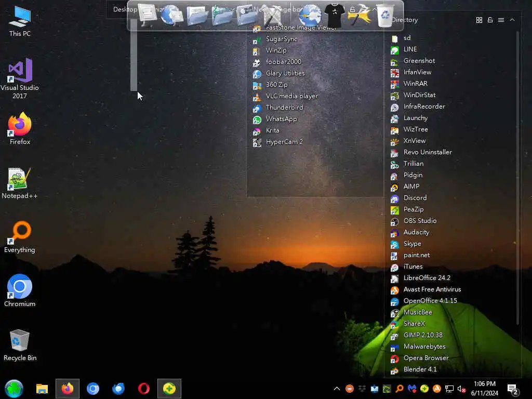
Task: Open Thunderbird from the taskbar
Action: [118, 389]
